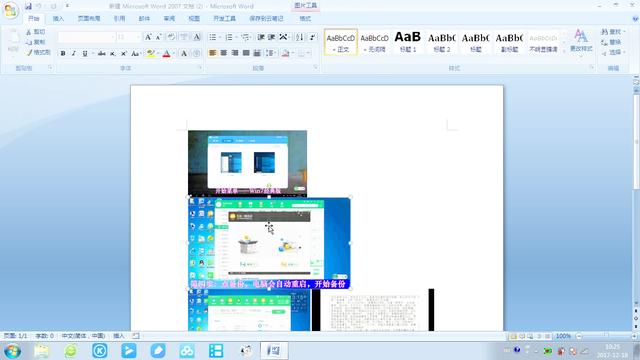Toggle Insert (插入) mode in status bar
Viewport: 640px width, 360px height.
click(x=119, y=336)
